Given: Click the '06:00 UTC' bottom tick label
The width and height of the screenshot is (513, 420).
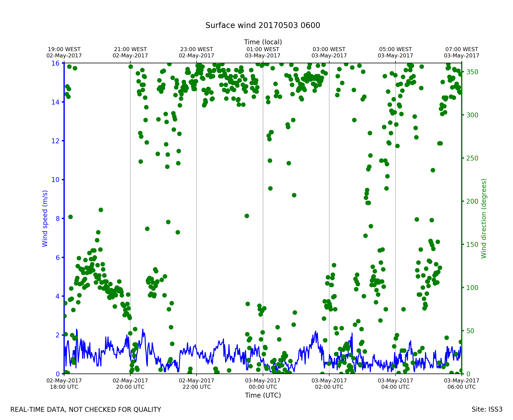Looking at the screenshot, I should pyautogui.click(x=461, y=387).
